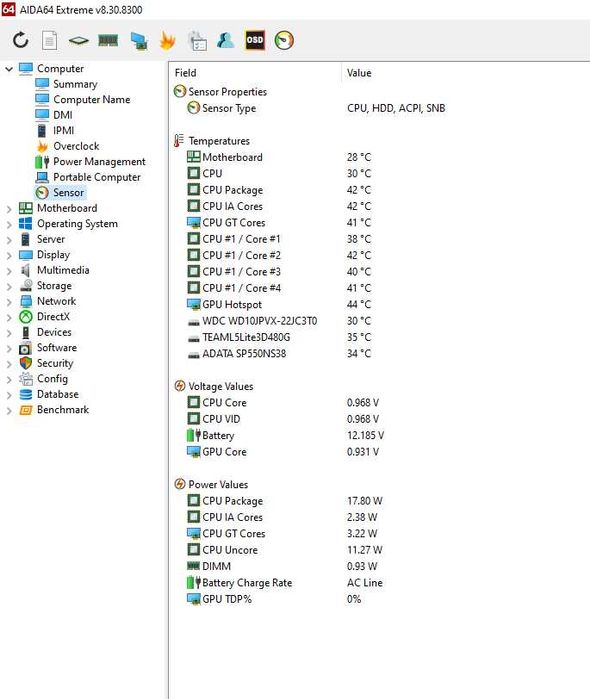Click the Refresh toolbar icon
Viewport: 590px width, 699px height.
pyautogui.click(x=21, y=41)
